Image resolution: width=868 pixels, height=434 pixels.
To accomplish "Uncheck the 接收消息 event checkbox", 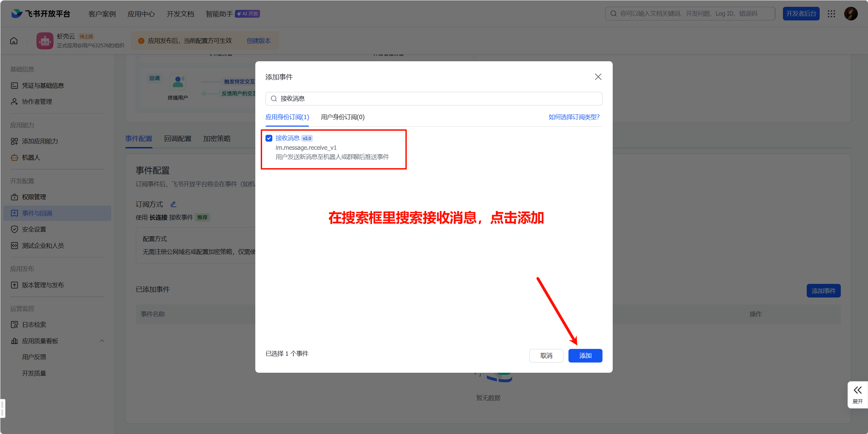I will [269, 138].
